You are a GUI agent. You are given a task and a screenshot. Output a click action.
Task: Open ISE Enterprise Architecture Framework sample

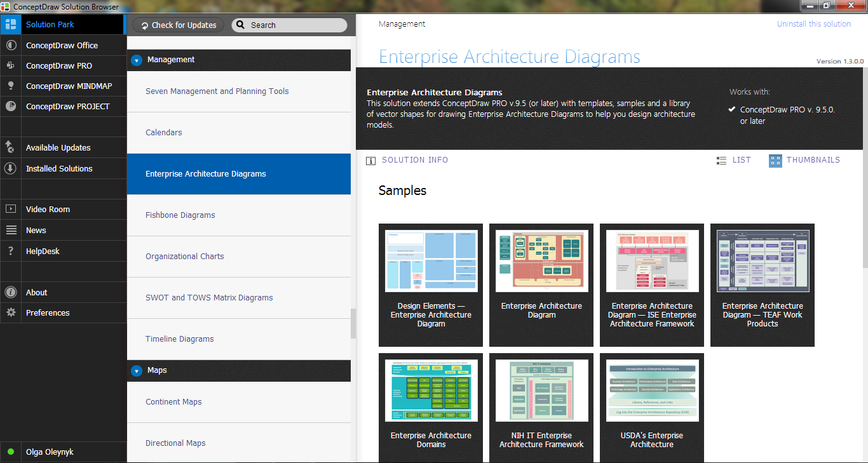coord(652,285)
